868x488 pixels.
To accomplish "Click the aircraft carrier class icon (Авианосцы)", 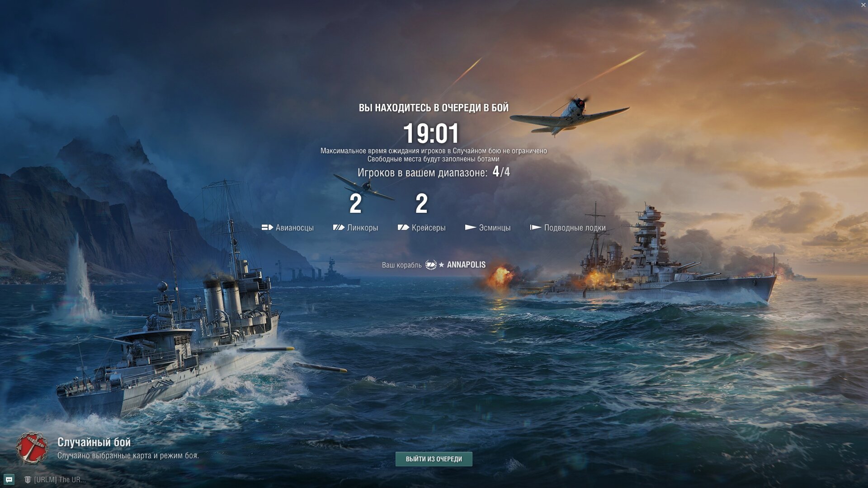I will 267,227.
